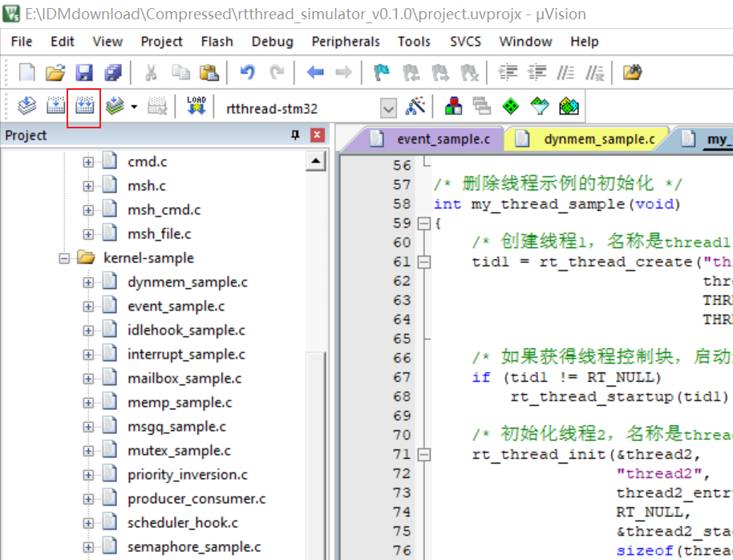The width and height of the screenshot is (733, 560).
Task: Collapse the function block at line 59
Action: click(423, 224)
